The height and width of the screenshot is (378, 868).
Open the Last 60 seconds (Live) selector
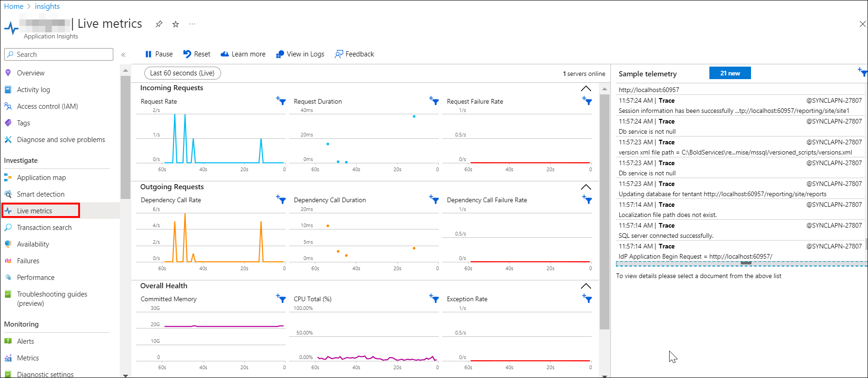182,73
